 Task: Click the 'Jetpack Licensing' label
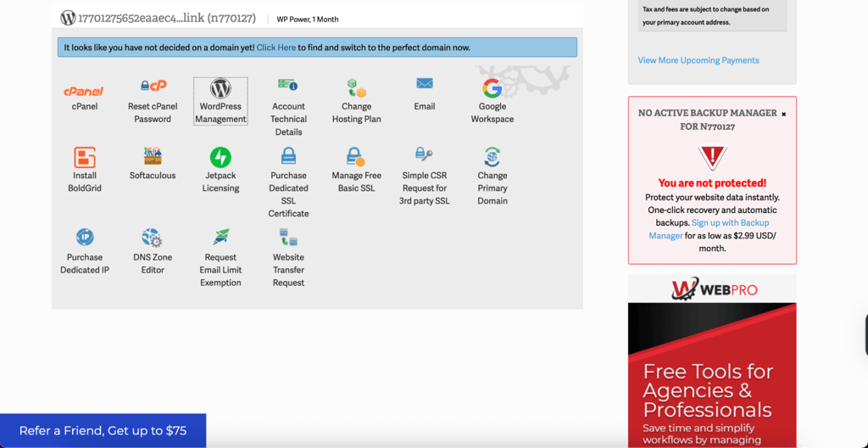coord(220,182)
